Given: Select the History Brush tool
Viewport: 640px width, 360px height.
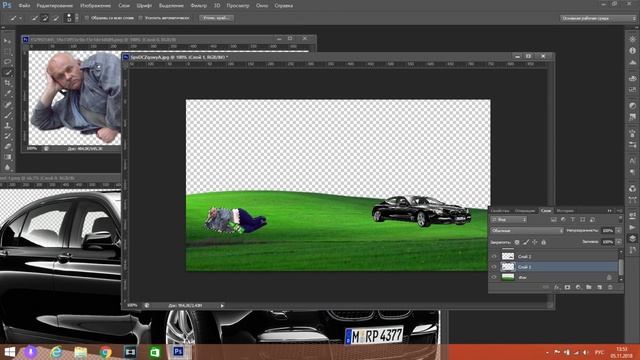Looking at the screenshot, I should point(7,136).
